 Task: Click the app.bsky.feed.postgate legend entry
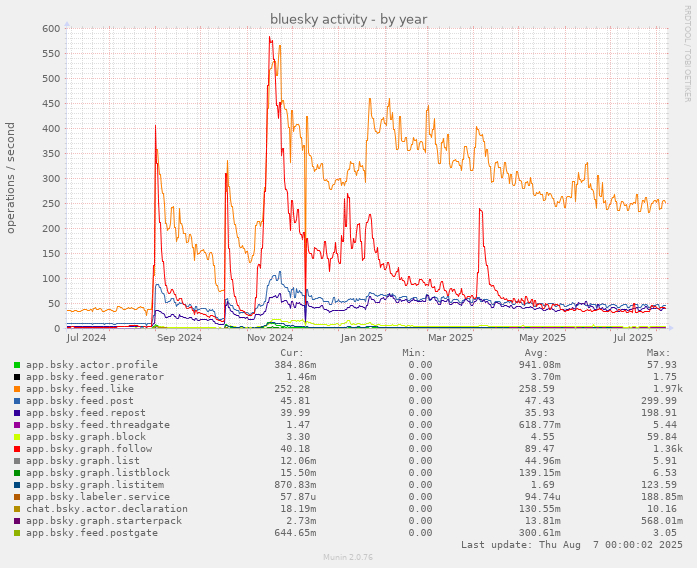pos(91,533)
